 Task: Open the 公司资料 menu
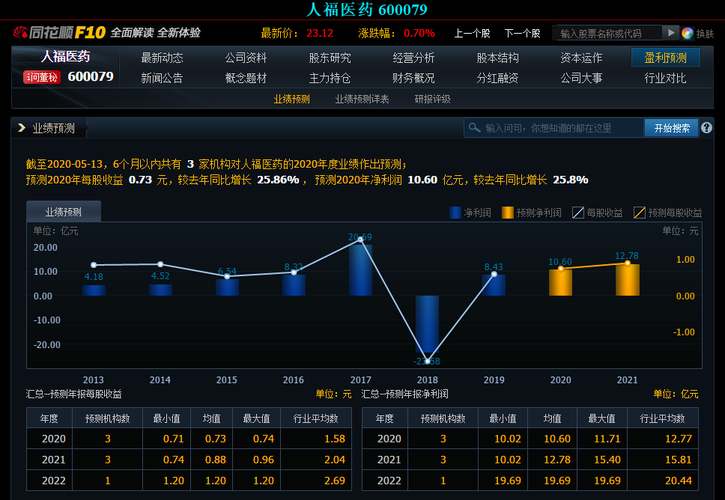click(x=246, y=58)
